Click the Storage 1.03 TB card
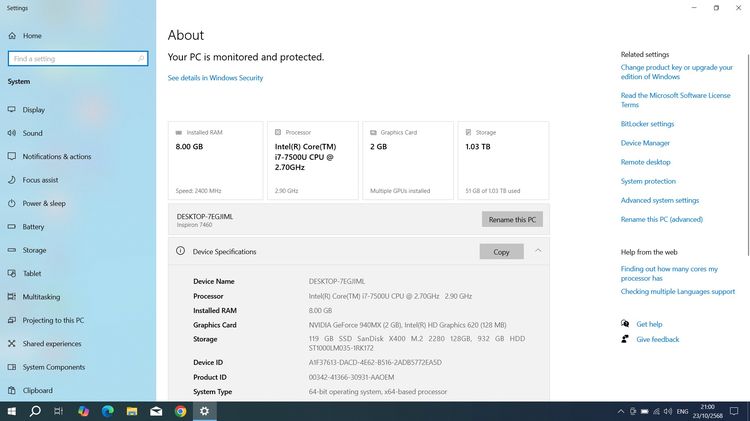Screen dimensions: 750x421 (503, 160)
